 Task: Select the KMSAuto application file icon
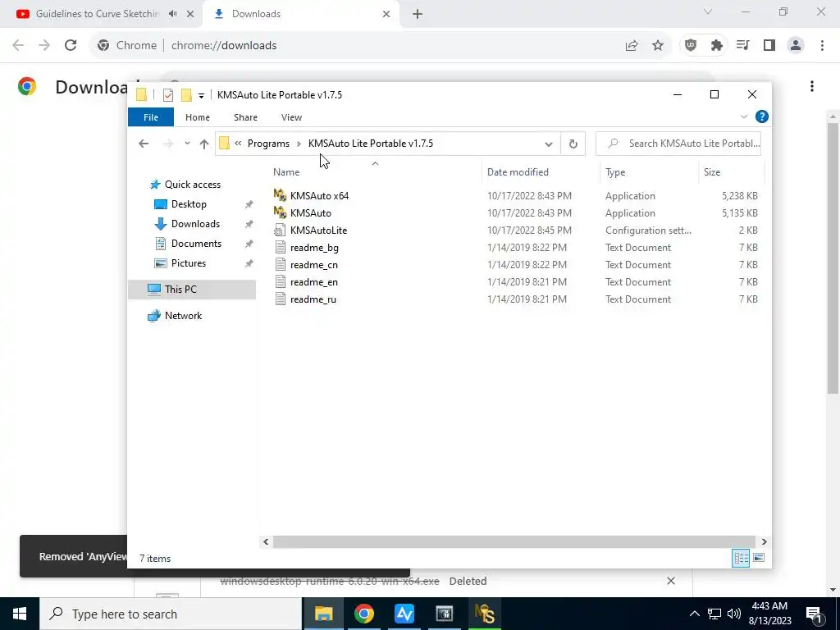[x=280, y=212]
